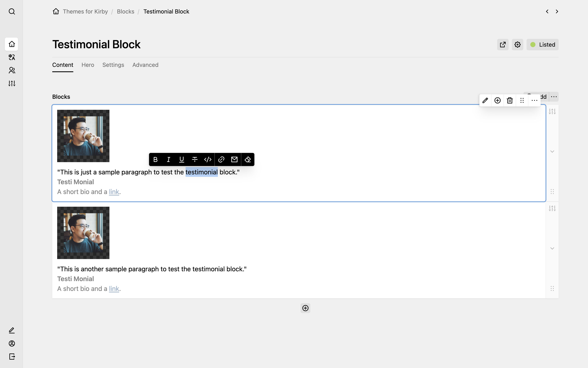Screen dimensions: 588x368
Task: Click the second testimonial quote text
Action: tap(152, 269)
